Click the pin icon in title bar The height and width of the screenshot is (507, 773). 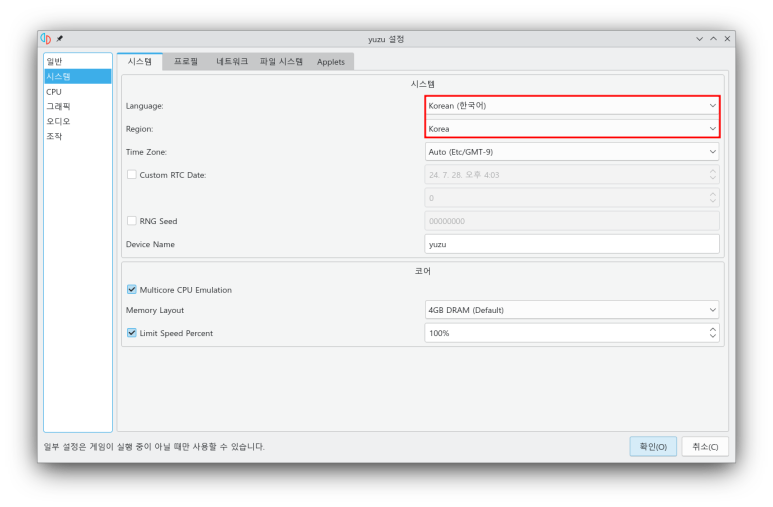tap(59, 38)
